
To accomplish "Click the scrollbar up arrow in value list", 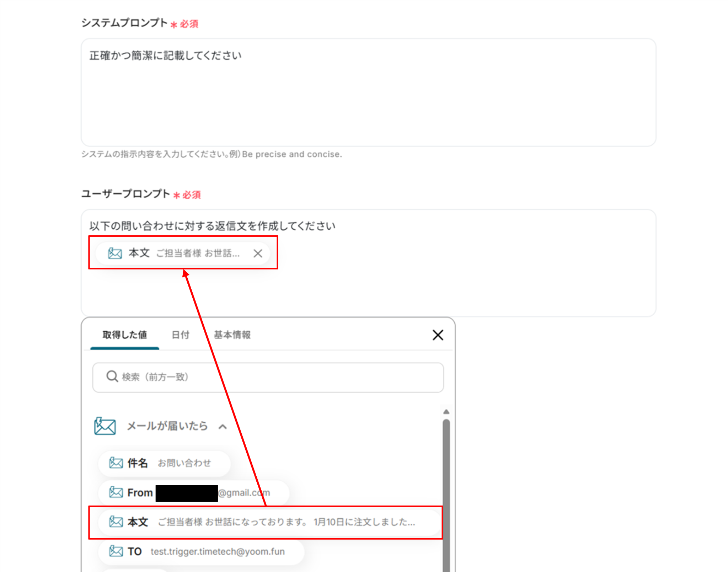I will click(446, 412).
